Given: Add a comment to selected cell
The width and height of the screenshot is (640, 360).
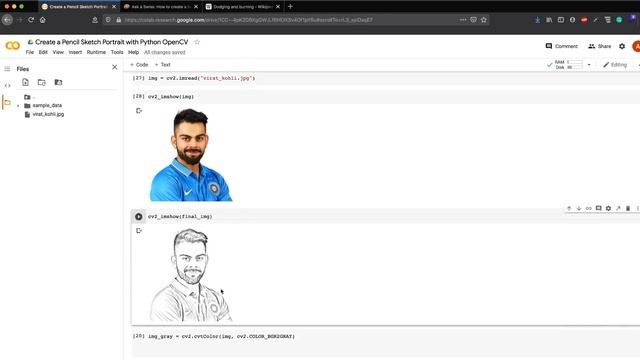Looking at the screenshot, I should 598,208.
